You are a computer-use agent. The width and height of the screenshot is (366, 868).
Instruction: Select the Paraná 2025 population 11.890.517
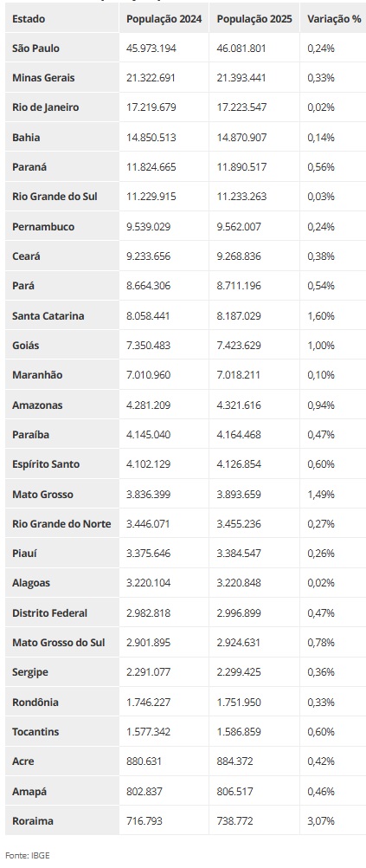coord(241,167)
